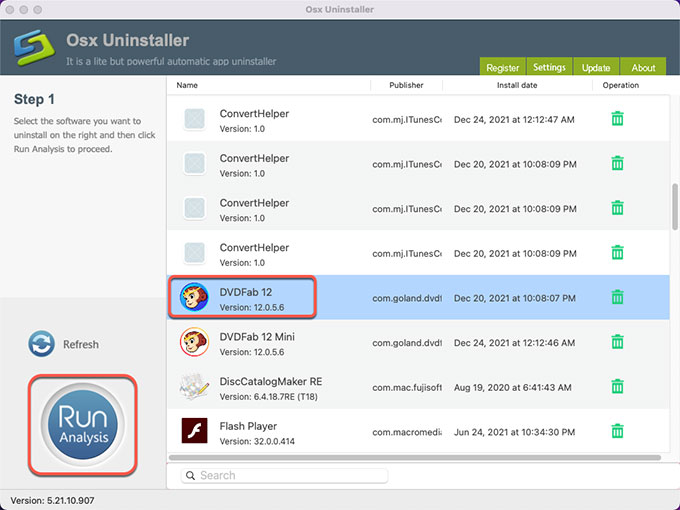
Task: Sort by the Name column header
Action: pyautogui.click(x=187, y=85)
